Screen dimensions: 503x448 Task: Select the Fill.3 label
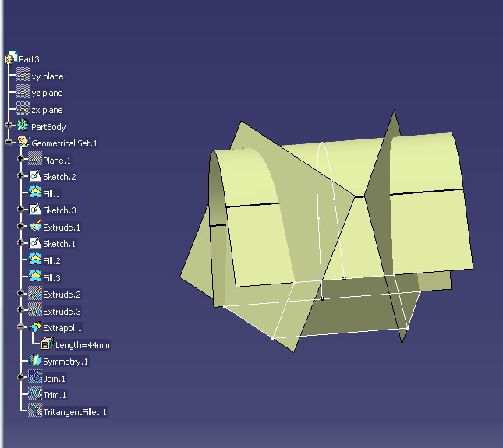click(x=51, y=278)
